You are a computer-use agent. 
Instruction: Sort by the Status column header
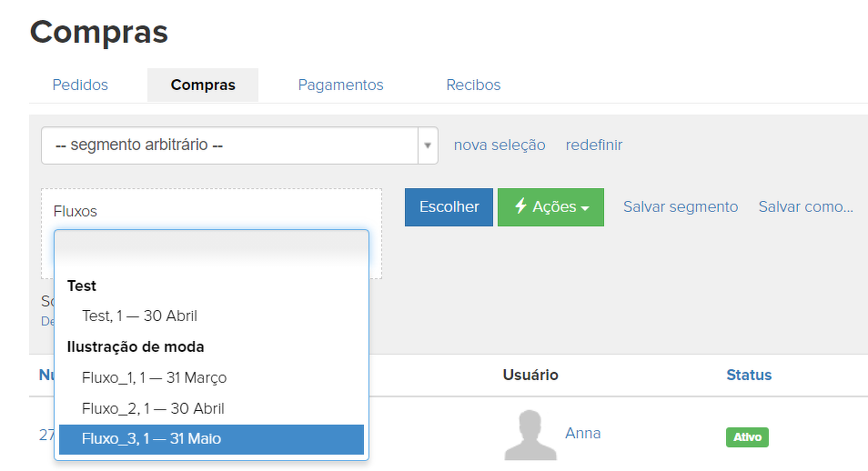748,375
